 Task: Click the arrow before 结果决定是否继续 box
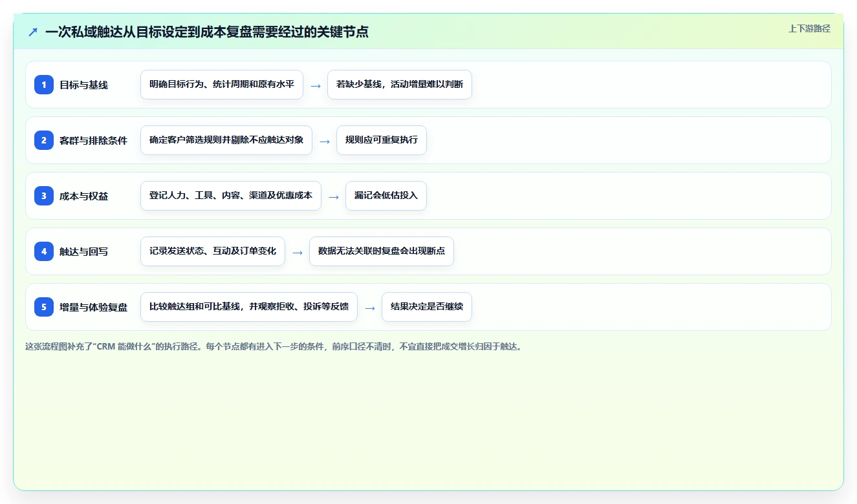[x=370, y=308]
